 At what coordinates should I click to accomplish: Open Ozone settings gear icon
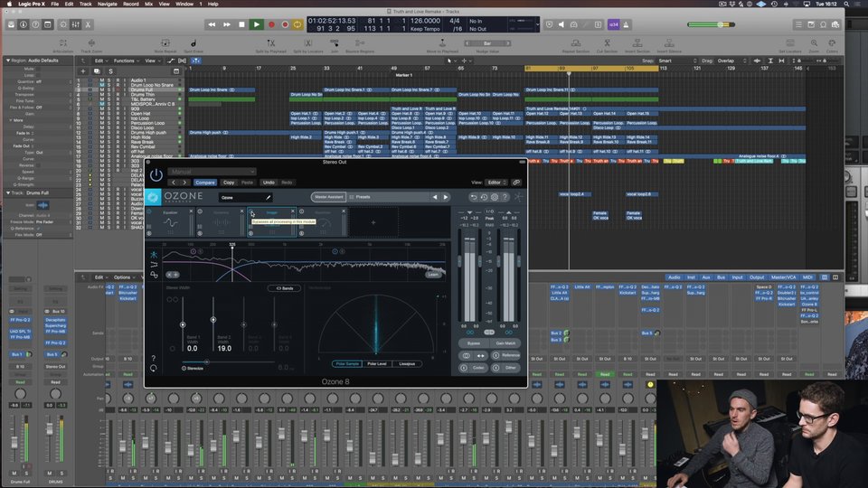pos(495,197)
